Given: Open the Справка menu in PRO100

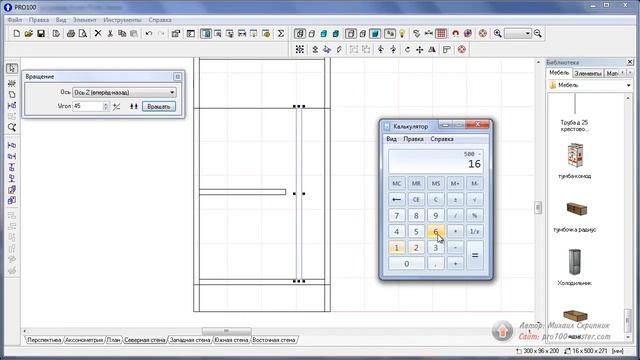Looking at the screenshot, I should pyautogui.click(x=160, y=20).
